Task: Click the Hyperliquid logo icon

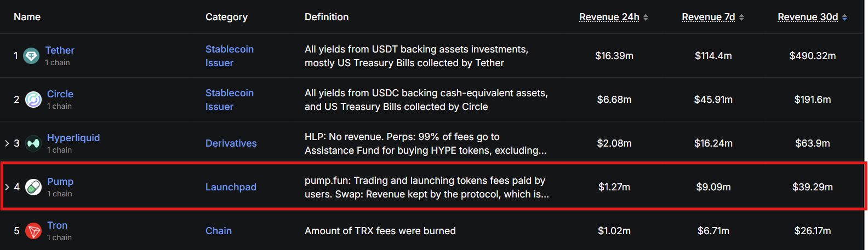Action: 33,143
